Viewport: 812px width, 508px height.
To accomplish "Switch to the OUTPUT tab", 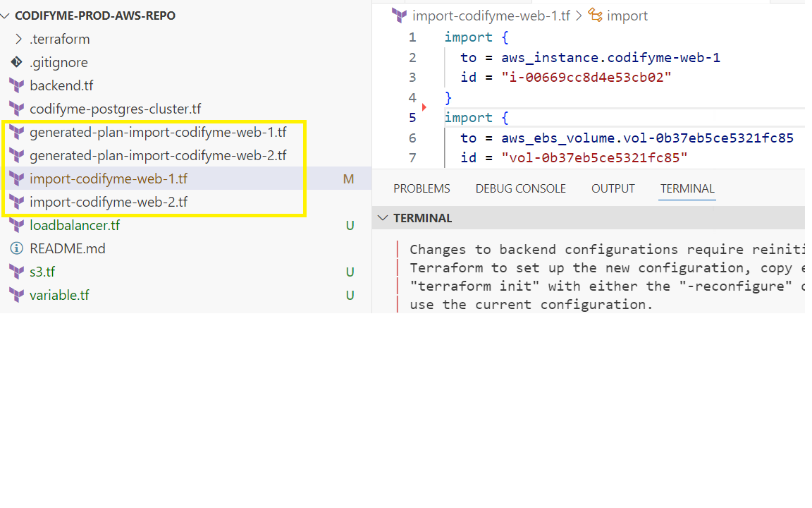I will coord(613,188).
